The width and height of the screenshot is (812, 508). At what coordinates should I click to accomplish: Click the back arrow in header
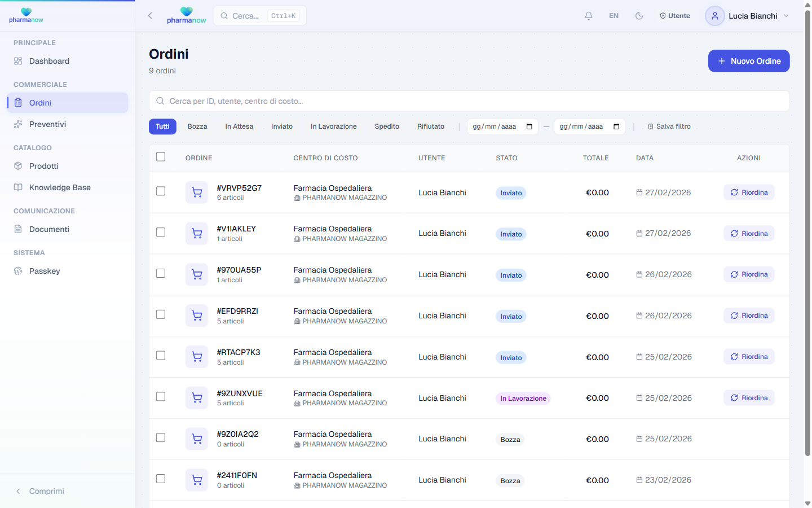point(150,16)
